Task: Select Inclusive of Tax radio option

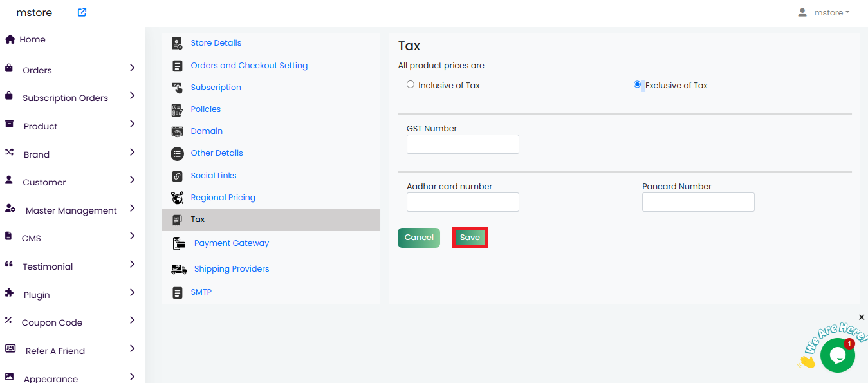Action: click(x=411, y=84)
